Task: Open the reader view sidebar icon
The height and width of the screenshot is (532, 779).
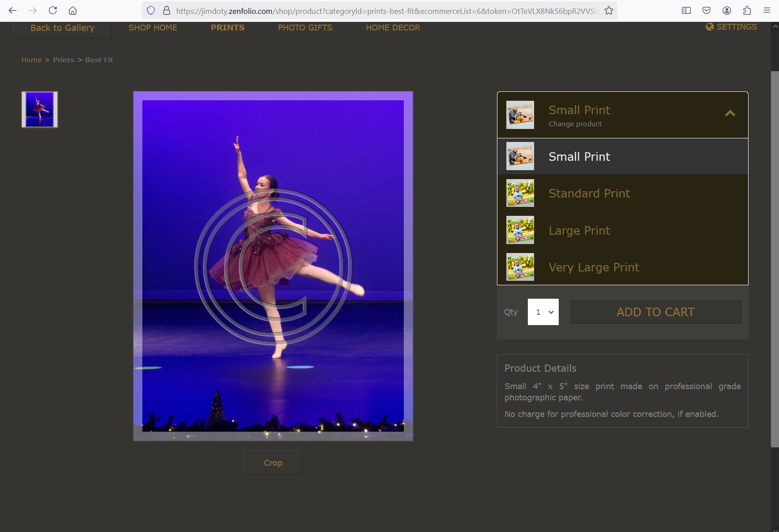Action: click(686, 10)
